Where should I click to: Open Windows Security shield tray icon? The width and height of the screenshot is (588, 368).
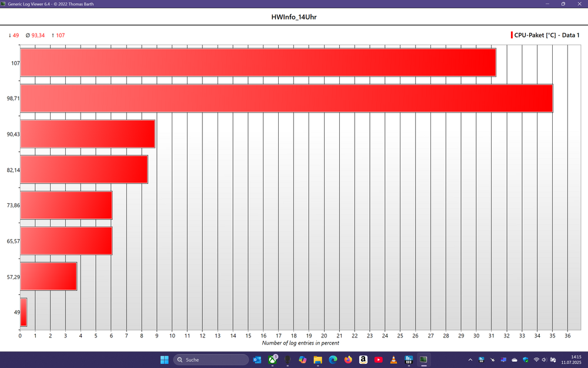pos(526,360)
